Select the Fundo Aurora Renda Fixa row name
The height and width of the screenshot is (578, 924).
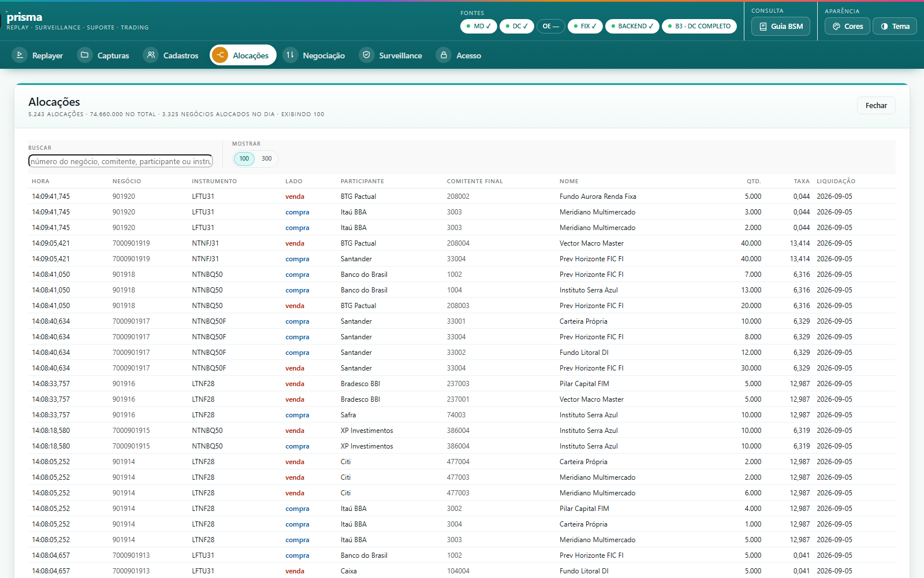click(598, 197)
